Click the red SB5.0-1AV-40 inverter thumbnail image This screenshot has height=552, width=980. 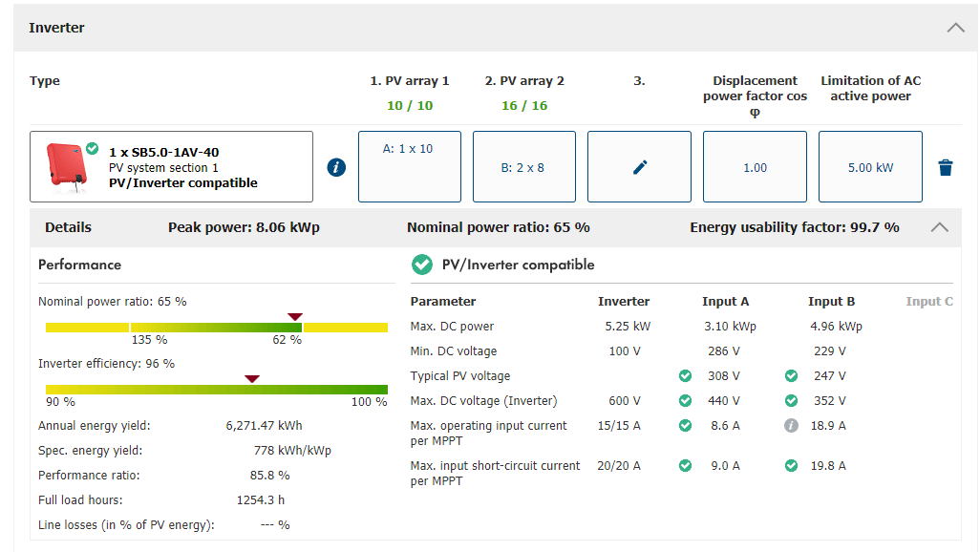tap(66, 167)
